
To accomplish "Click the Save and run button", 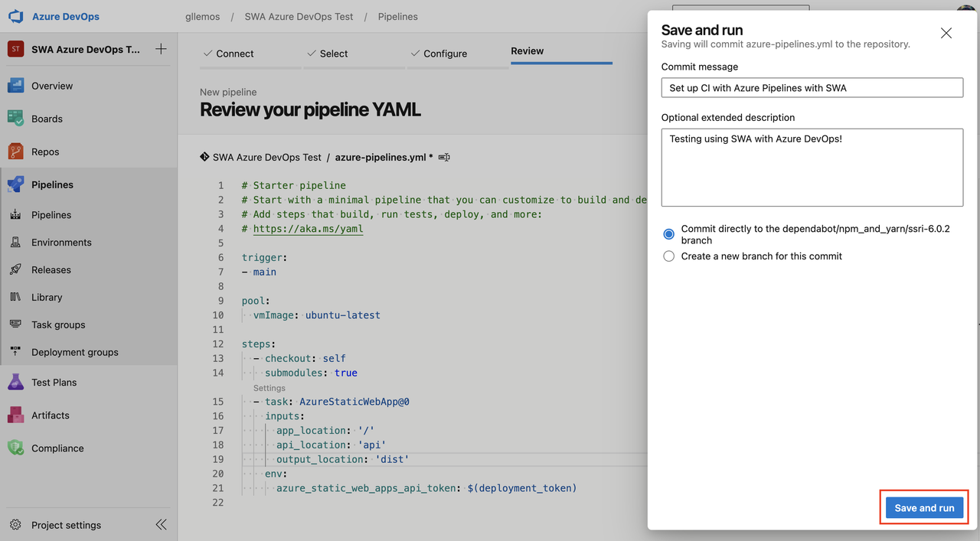I will click(924, 508).
